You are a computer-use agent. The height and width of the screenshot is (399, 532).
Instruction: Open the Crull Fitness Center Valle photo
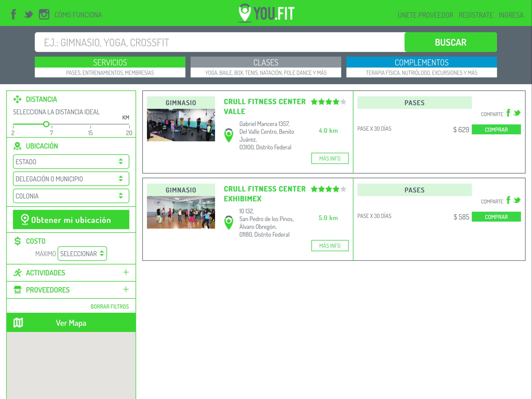181,125
